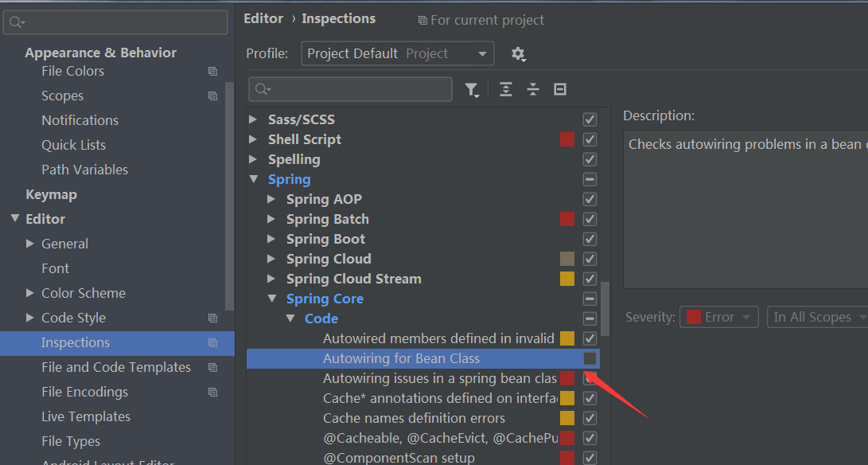Uncheck Cache names definition errors checkbox

click(x=590, y=419)
